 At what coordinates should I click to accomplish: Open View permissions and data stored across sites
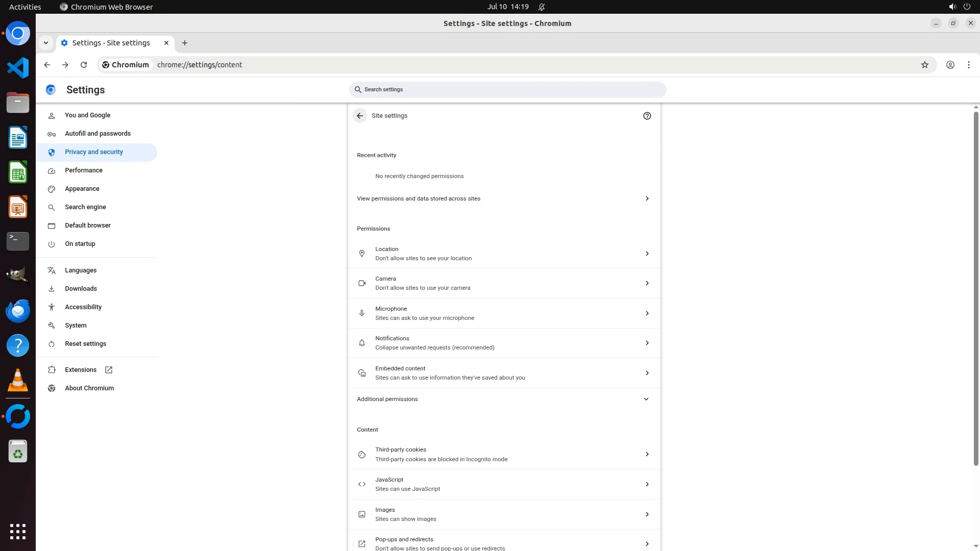pos(503,198)
